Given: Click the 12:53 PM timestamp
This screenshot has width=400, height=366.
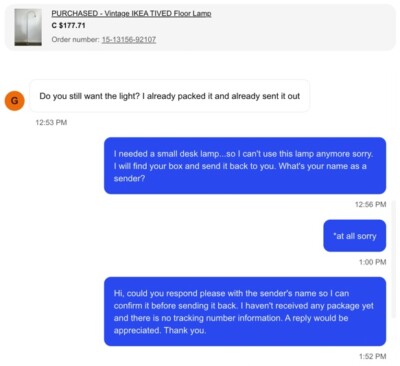Looking at the screenshot, I should tap(51, 122).
